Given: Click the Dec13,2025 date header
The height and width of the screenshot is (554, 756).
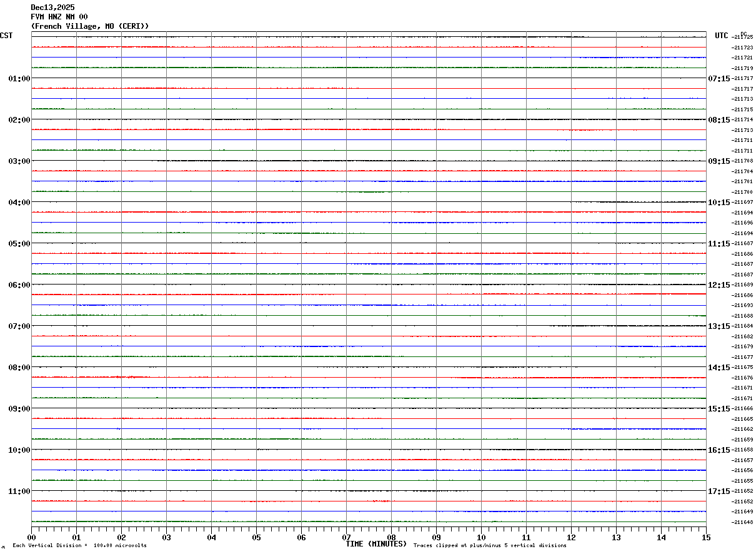Looking at the screenshot, I should click(53, 8).
